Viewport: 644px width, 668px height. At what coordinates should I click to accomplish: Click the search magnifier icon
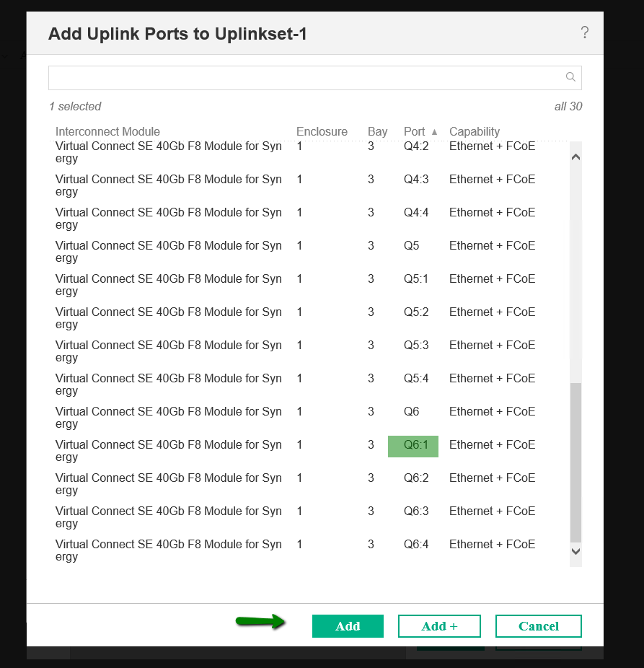(570, 77)
